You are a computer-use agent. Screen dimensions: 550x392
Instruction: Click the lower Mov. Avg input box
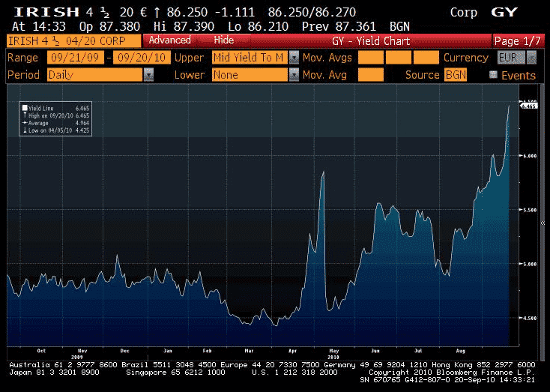370,75
